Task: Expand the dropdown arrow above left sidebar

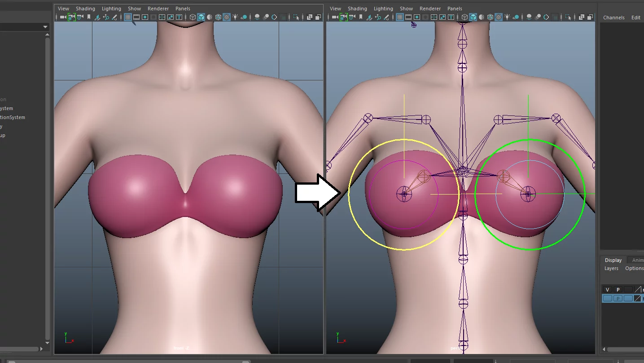Action: coord(45,27)
